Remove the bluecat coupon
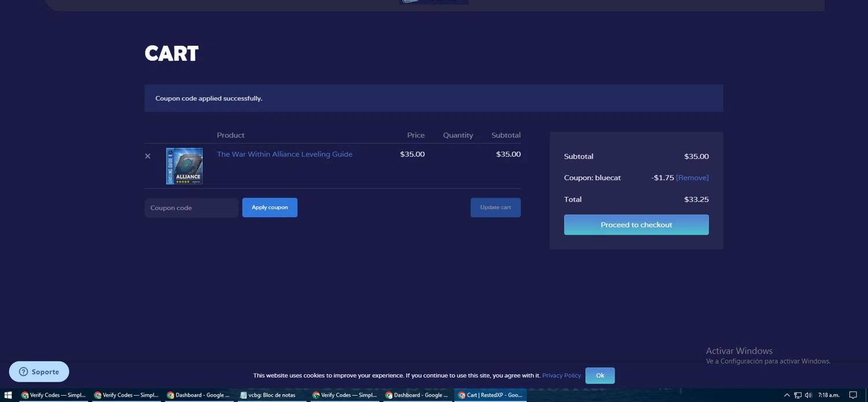 [692, 178]
